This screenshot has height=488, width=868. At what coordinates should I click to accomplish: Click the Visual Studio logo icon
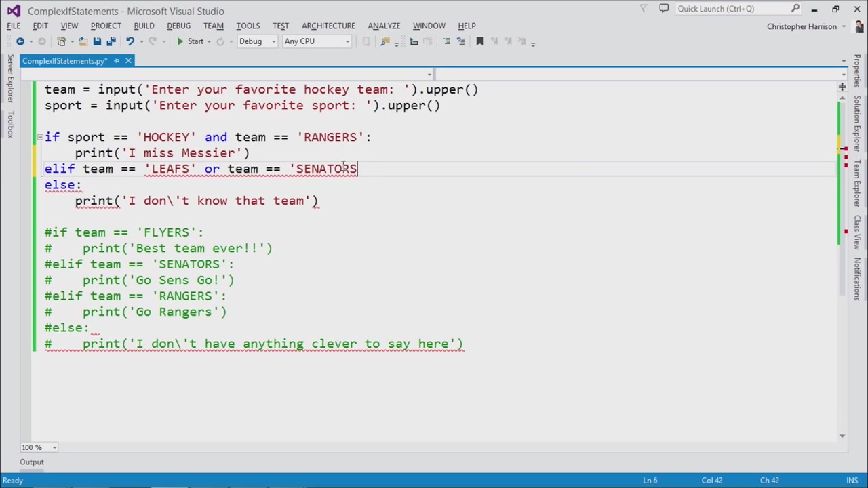point(14,11)
